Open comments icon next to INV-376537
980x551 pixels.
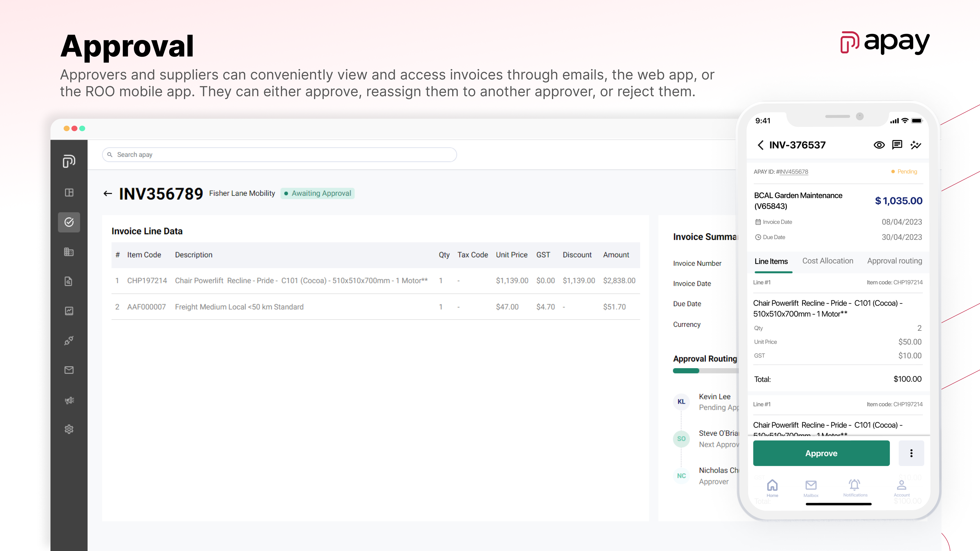tap(897, 145)
